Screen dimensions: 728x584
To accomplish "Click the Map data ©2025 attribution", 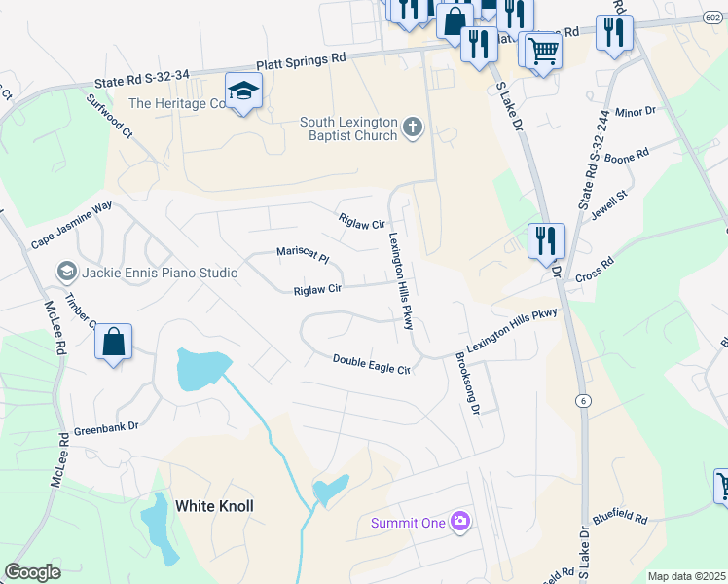I will 686,576.
